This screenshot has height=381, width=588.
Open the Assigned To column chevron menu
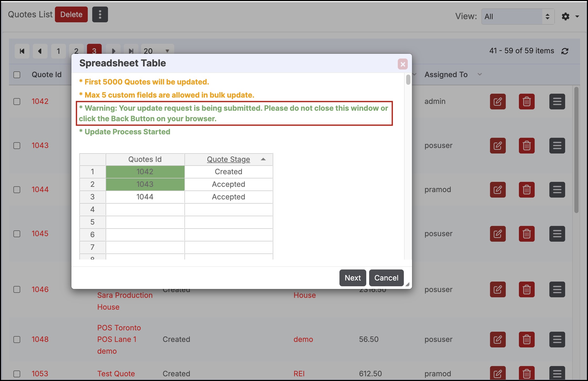click(x=480, y=75)
